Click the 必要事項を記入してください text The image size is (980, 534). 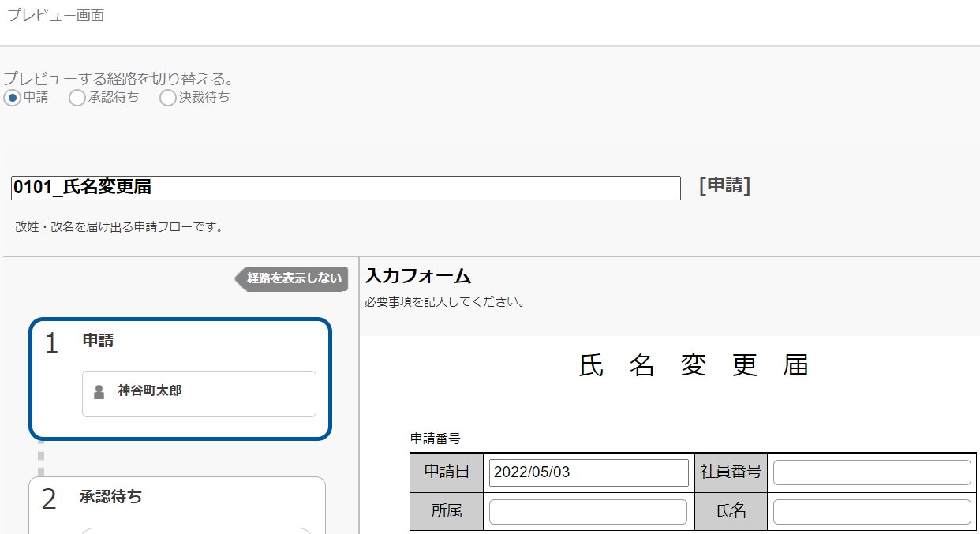coord(446,302)
